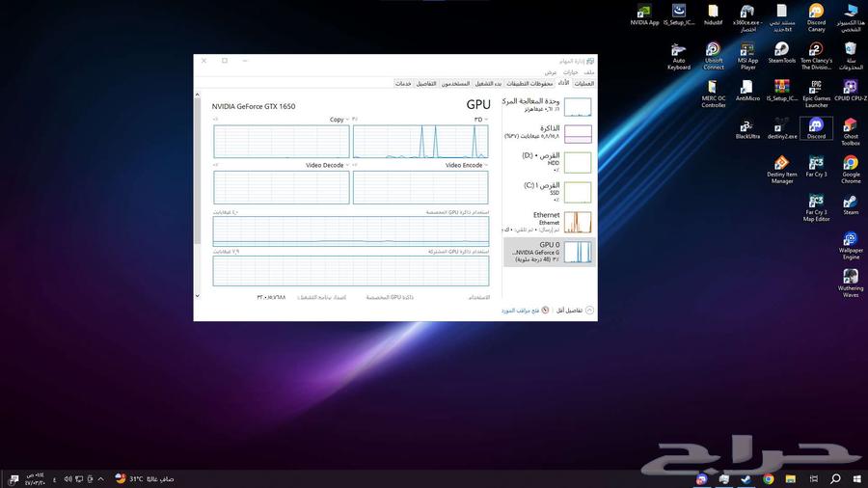
Task: Select the Discord desktop icon
Action: pyautogui.click(x=816, y=129)
